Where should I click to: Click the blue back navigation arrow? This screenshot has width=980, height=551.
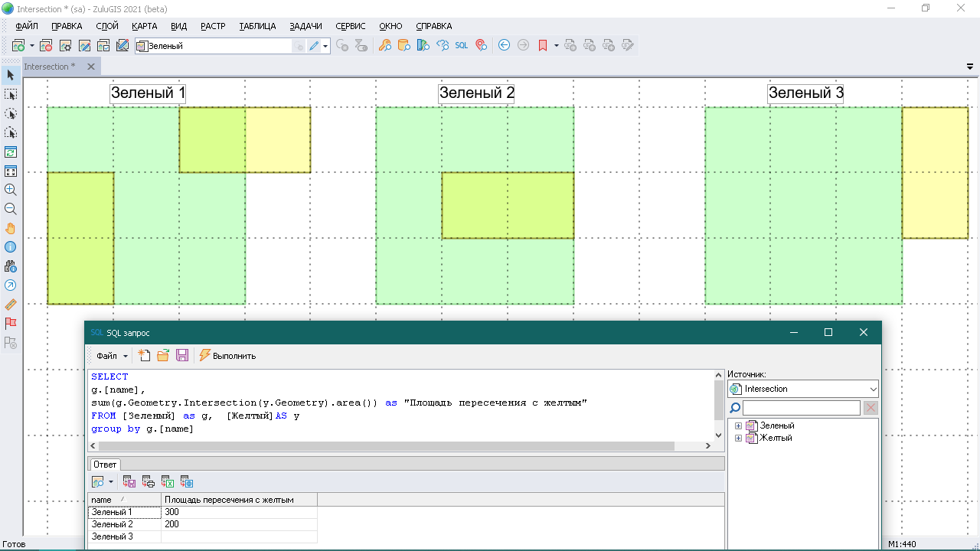click(504, 46)
